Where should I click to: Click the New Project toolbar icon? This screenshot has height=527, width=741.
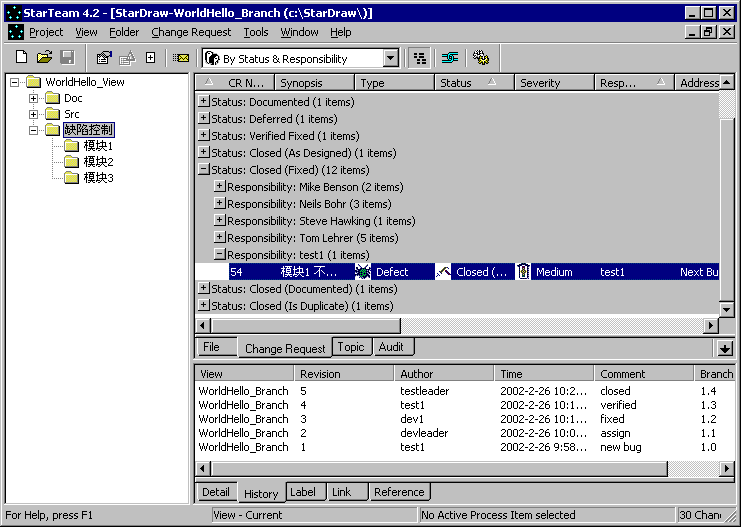click(x=21, y=58)
